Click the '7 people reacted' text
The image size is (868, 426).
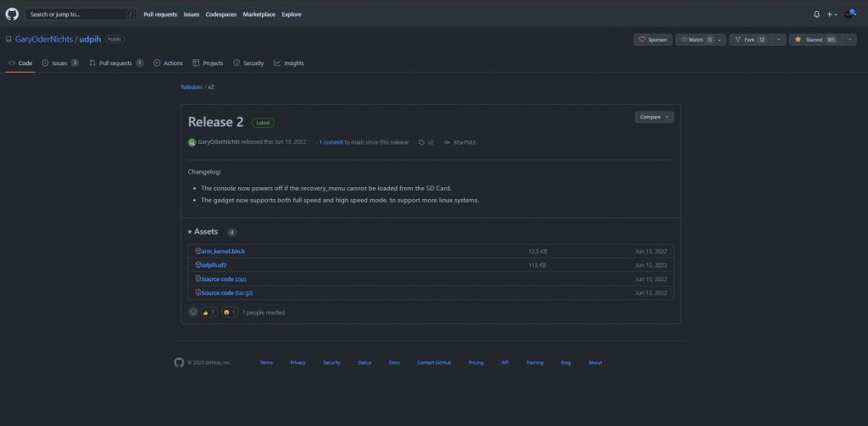(264, 313)
